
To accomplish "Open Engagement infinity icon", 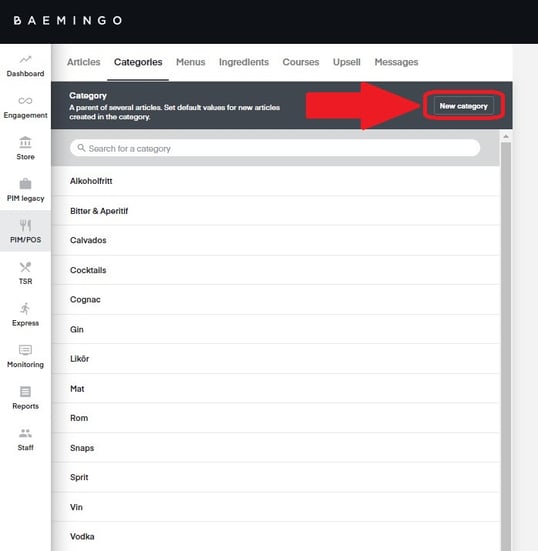I will click(x=25, y=101).
